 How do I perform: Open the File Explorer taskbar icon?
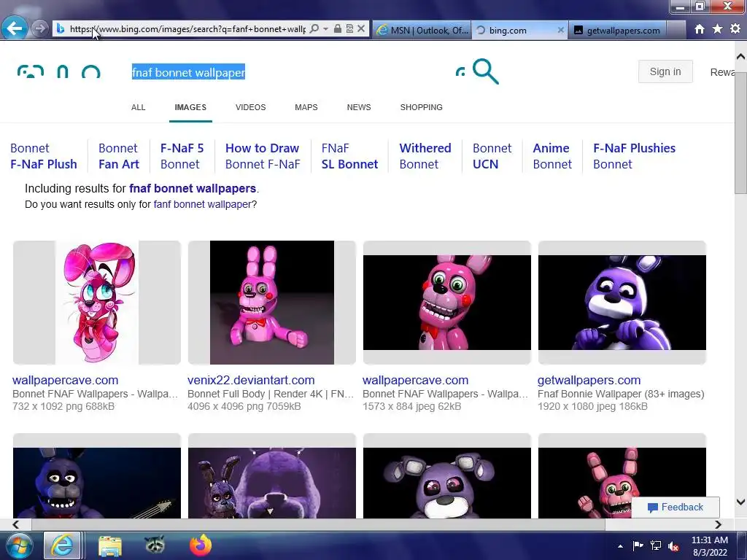click(110, 545)
